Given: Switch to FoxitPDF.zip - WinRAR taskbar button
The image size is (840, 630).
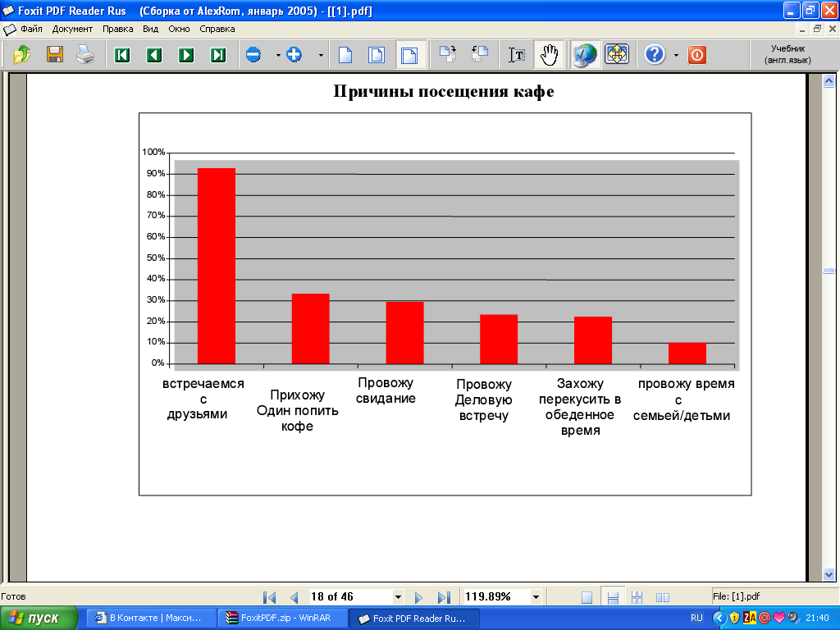Looking at the screenshot, I should pyautogui.click(x=282, y=619).
